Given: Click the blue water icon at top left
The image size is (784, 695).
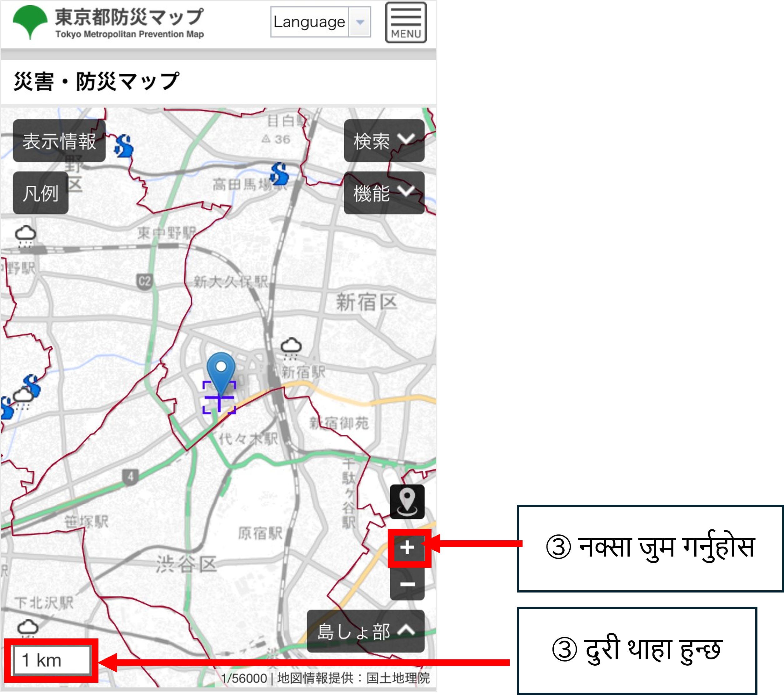Looking at the screenshot, I should (124, 146).
